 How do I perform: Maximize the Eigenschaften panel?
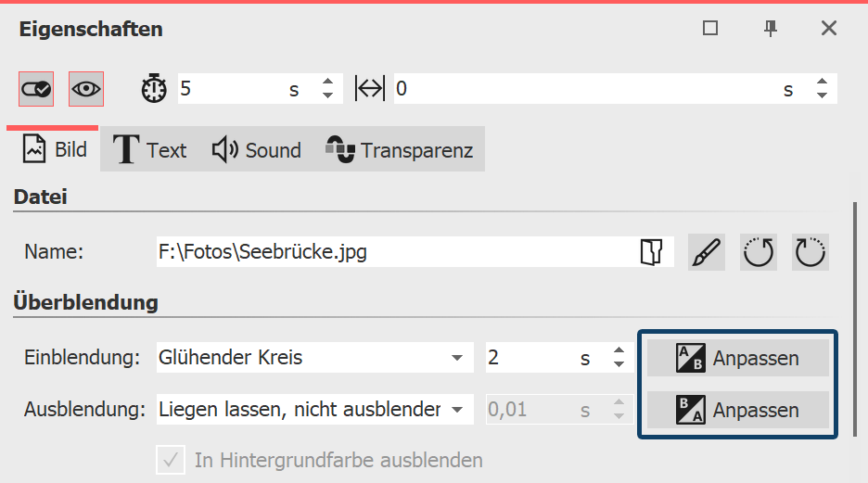coord(710,28)
